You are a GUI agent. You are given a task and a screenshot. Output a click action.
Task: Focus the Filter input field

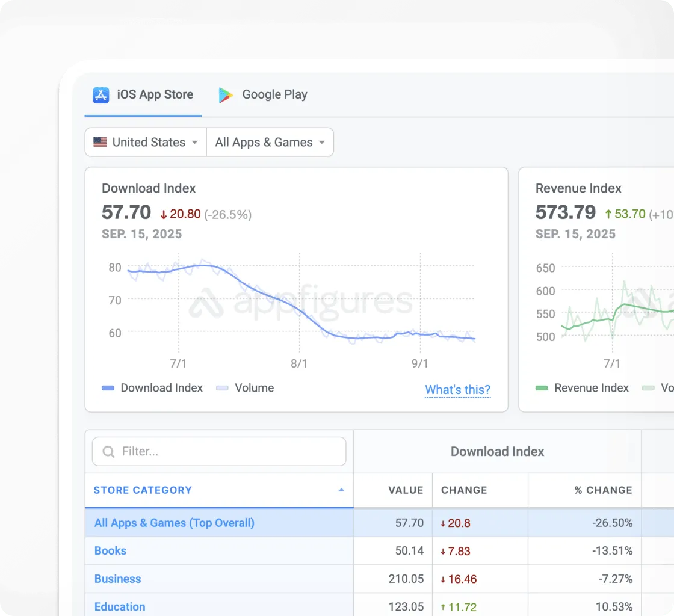coord(219,452)
